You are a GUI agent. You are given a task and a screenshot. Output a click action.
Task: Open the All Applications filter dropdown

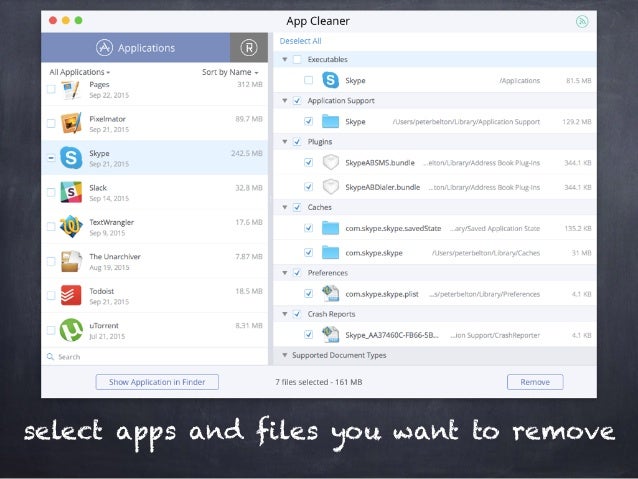pyautogui.click(x=80, y=72)
